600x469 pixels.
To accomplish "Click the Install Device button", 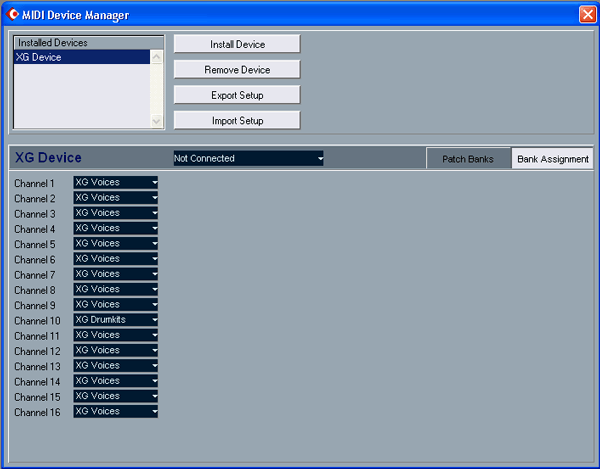I will (237, 44).
